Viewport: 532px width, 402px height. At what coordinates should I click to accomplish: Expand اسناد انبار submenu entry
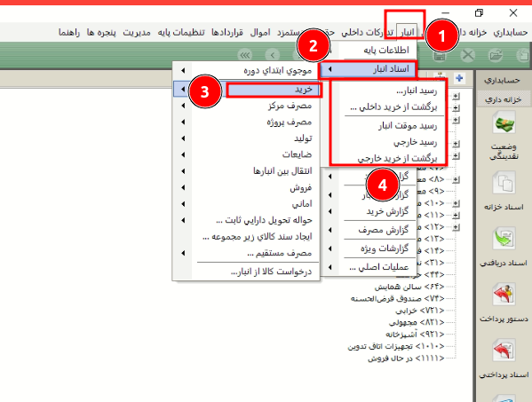(368, 69)
